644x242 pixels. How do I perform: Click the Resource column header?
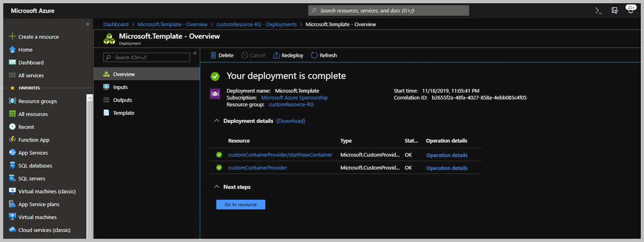tap(239, 141)
